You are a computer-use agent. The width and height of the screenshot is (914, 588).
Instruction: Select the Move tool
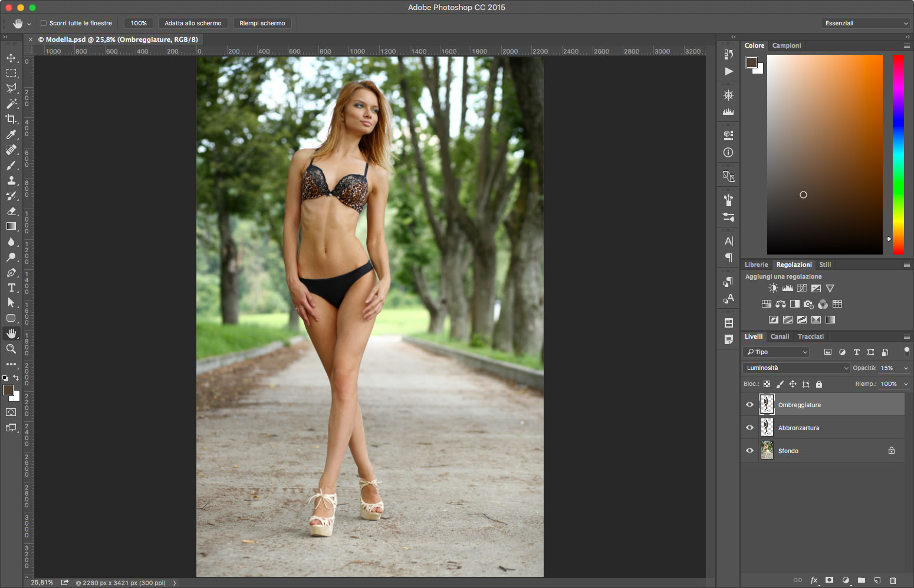point(11,58)
